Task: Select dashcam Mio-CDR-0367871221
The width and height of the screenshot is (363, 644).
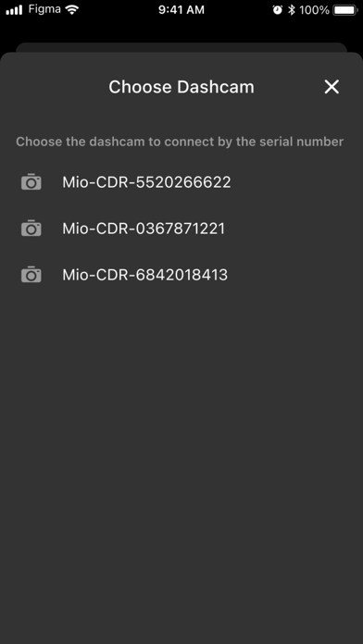Action: (x=181, y=229)
